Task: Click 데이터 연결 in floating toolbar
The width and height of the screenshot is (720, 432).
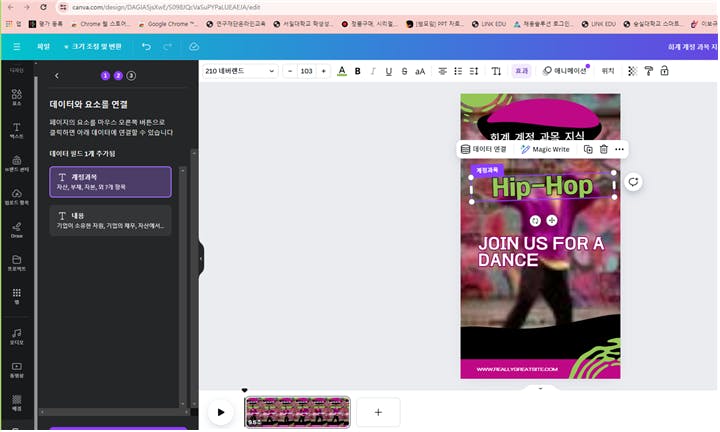Action: [x=484, y=149]
